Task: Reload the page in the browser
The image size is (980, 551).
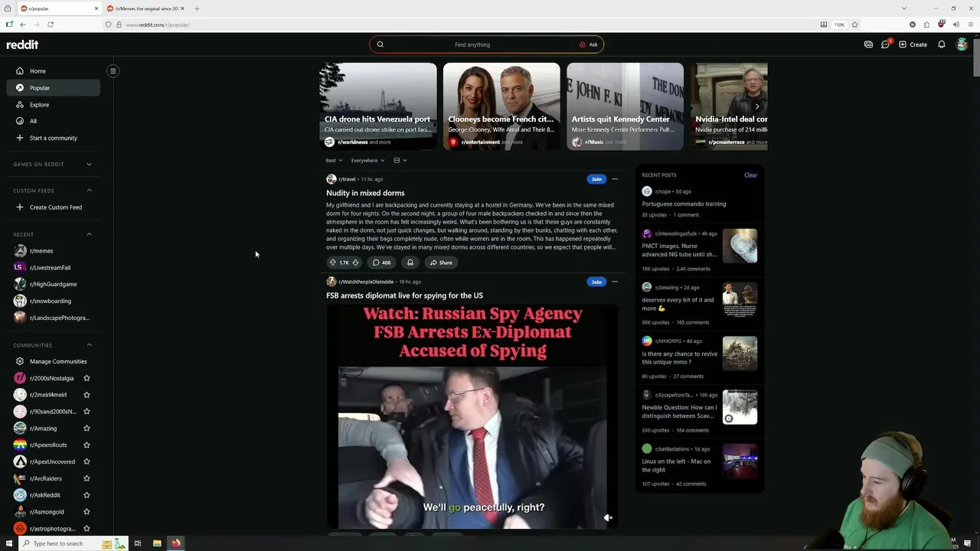Action: [x=51, y=24]
